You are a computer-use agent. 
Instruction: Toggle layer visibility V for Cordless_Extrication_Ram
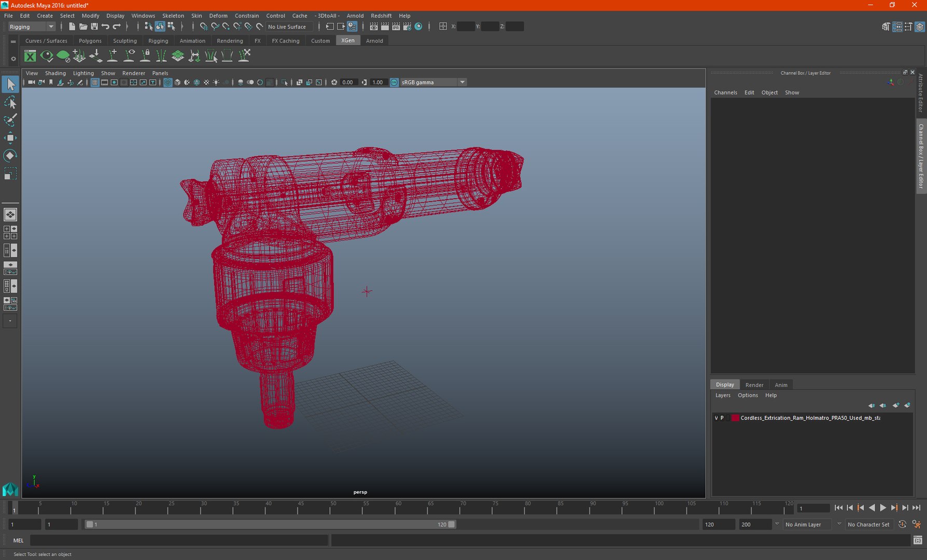coord(716,418)
